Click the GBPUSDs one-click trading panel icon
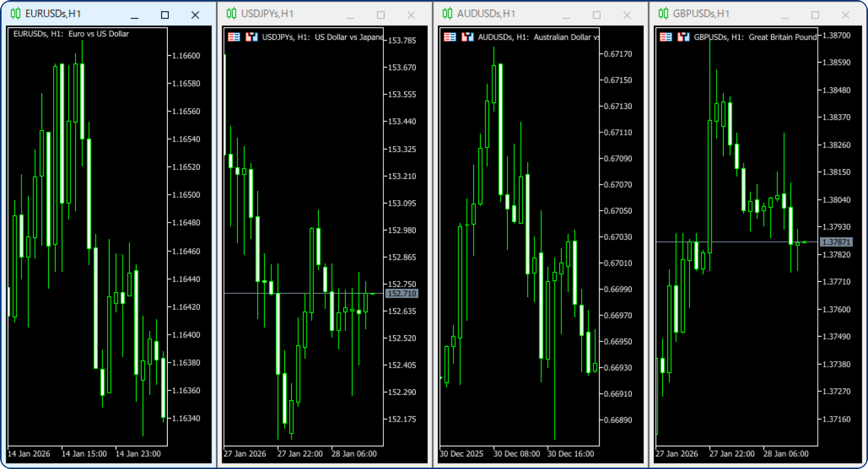The image size is (868, 469). pos(666,37)
